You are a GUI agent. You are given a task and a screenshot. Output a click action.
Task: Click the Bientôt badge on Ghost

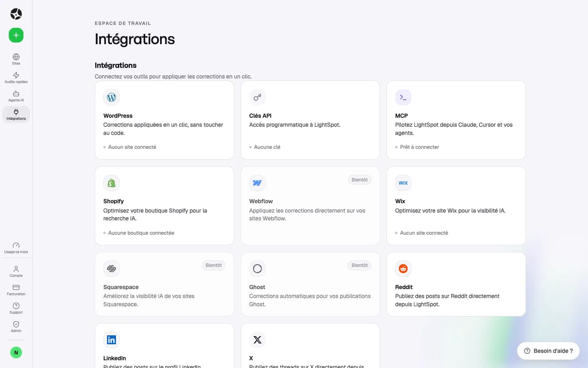(359, 265)
